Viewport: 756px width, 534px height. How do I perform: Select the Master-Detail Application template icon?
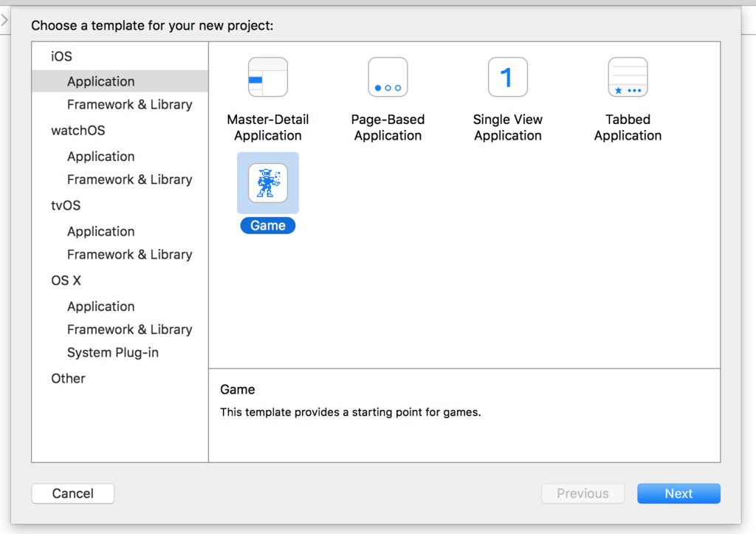(x=267, y=77)
